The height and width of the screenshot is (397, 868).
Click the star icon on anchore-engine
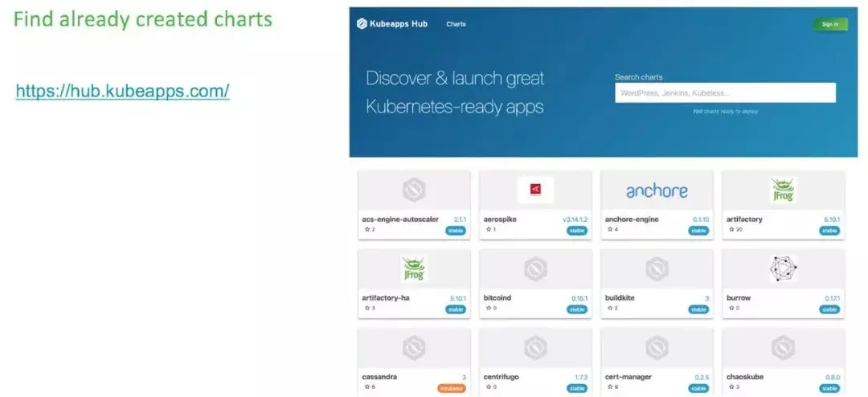coord(609,229)
